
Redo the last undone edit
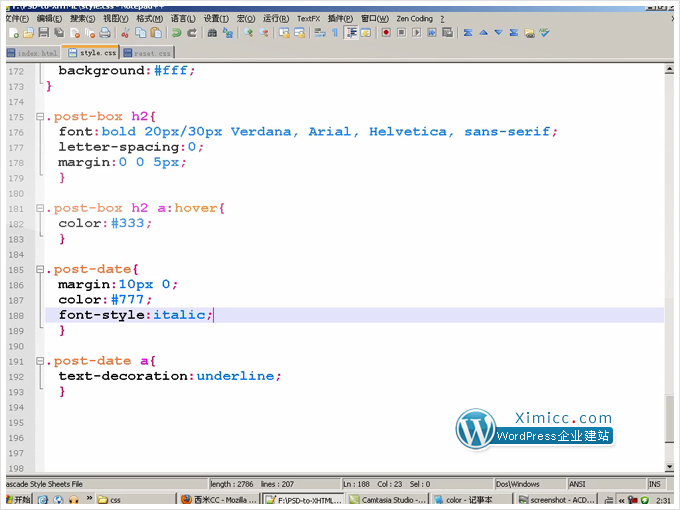(x=192, y=33)
